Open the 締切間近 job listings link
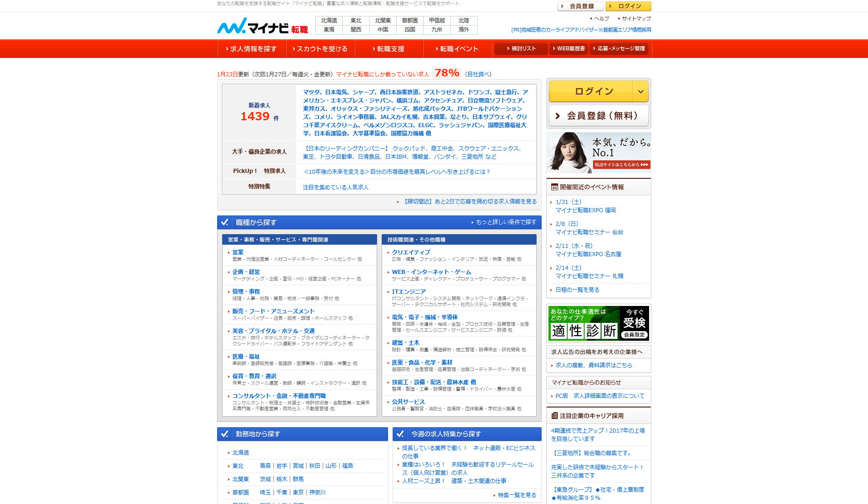The width and height of the screenshot is (868, 504). click(469, 202)
